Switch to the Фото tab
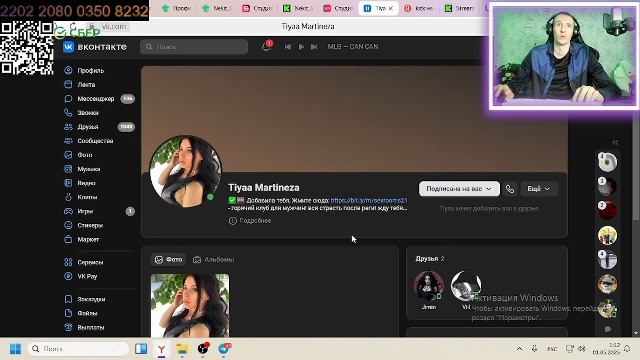 (169, 260)
